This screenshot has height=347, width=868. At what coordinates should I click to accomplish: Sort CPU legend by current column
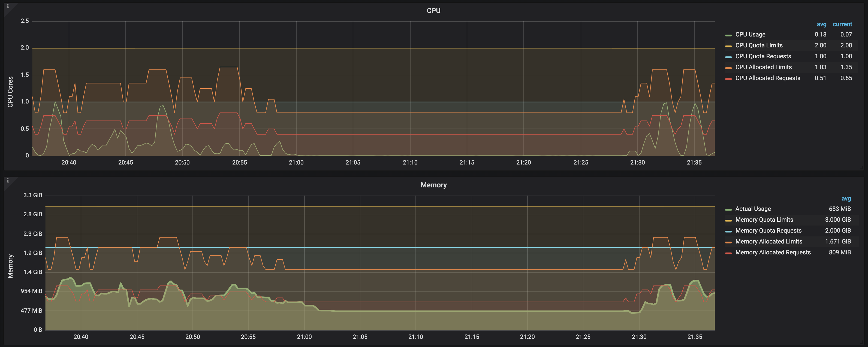tap(842, 24)
